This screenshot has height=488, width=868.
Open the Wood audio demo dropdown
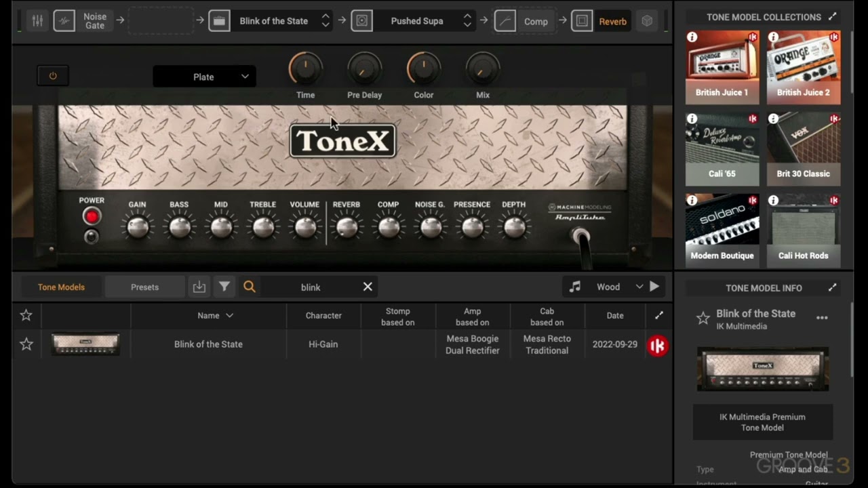(x=618, y=287)
